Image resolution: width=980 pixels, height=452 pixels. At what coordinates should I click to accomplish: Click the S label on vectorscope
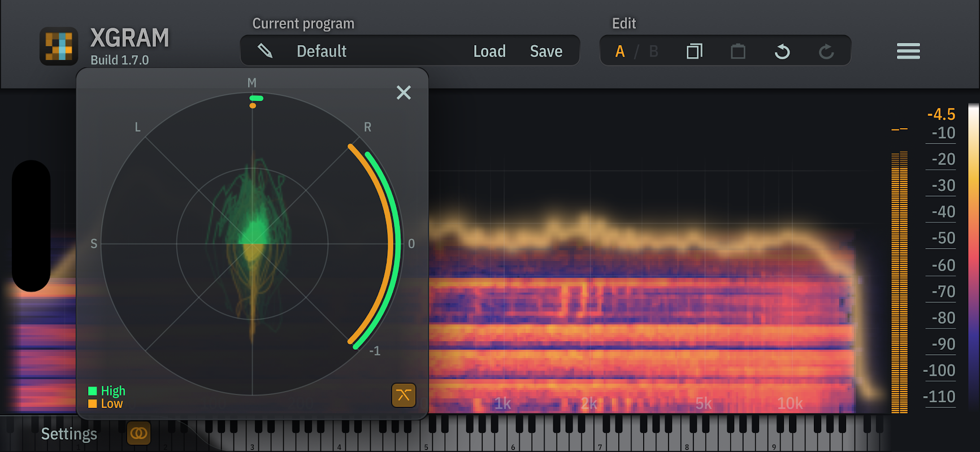click(x=94, y=244)
